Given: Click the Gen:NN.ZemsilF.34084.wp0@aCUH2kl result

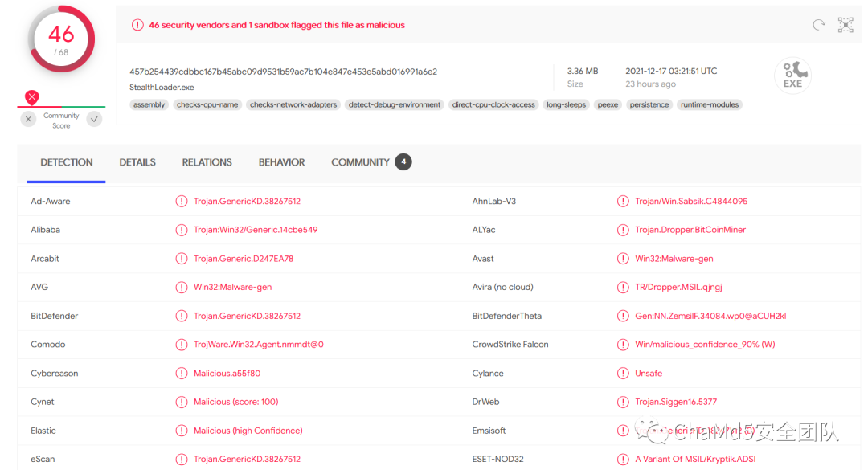Looking at the screenshot, I should (x=710, y=316).
